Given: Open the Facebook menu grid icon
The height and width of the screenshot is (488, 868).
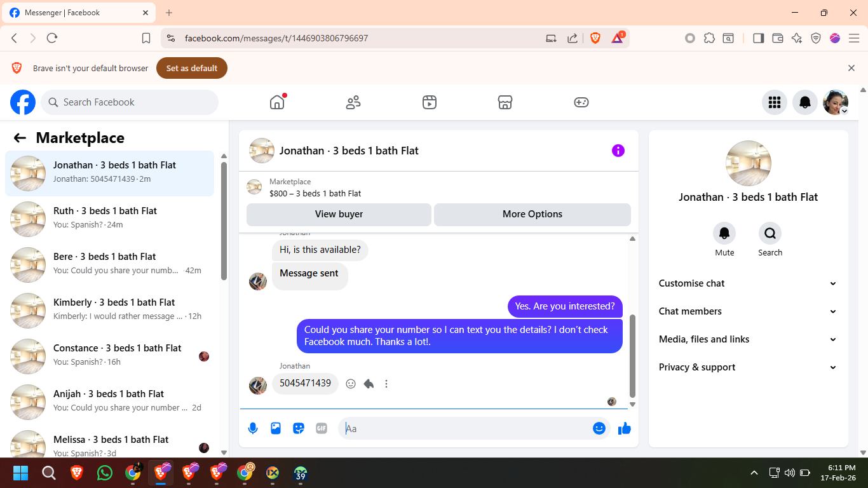Looking at the screenshot, I should pyautogui.click(x=775, y=102).
